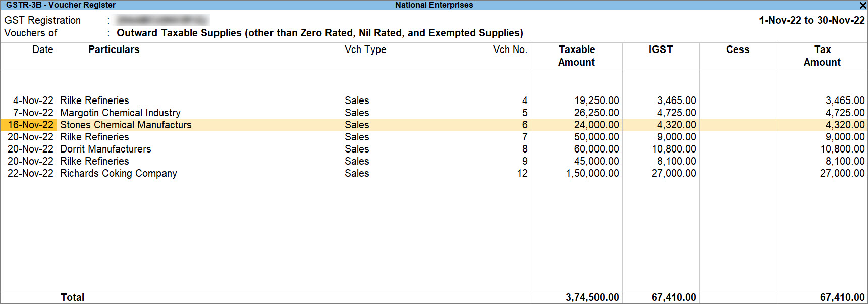The width and height of the screenshot is (868, 304).
Task: Click IGST value 3,465.00 in IGST column
Action: point(676,100)
